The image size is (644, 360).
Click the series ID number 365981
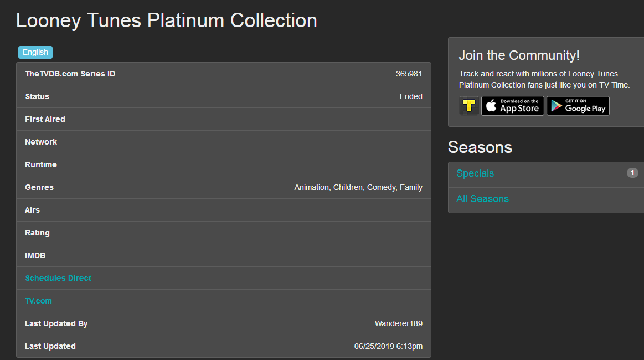click(409, 74)
